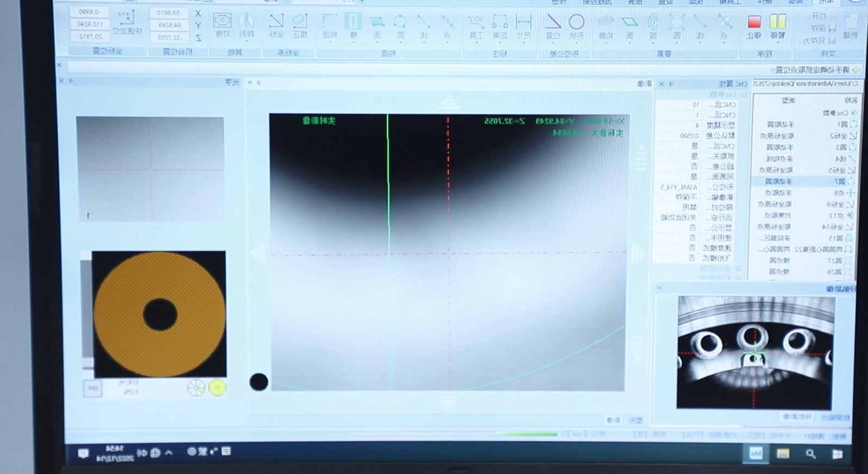868x474 pixels.
Task: Click the orange ring light control
Action: (x=159, y=314)
